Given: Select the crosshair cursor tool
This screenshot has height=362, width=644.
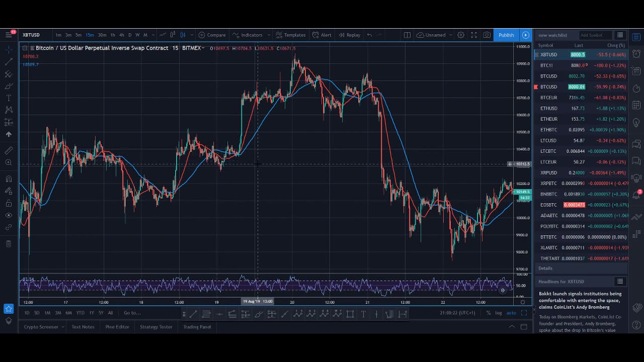Looking at the screenshot, I should 9,50.
